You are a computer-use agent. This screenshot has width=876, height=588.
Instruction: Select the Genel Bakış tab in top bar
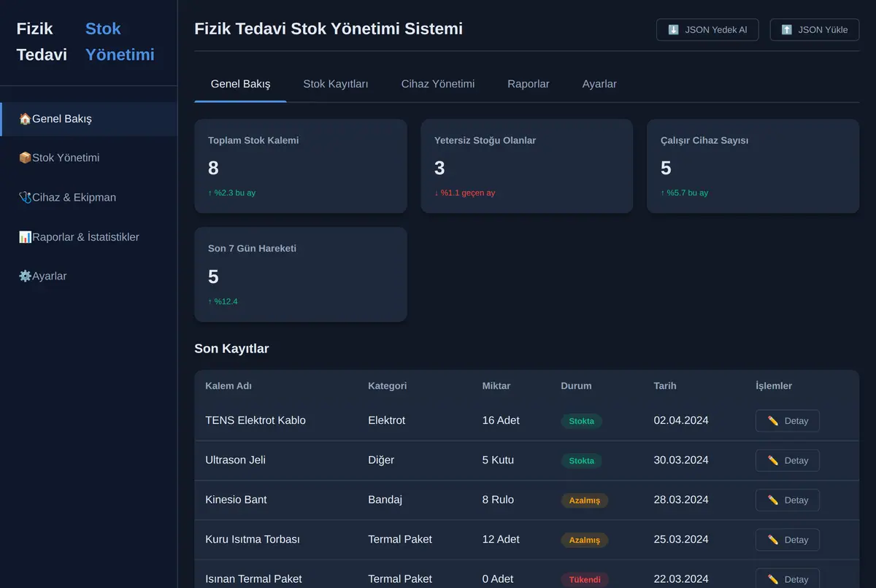tap(240, 84)
